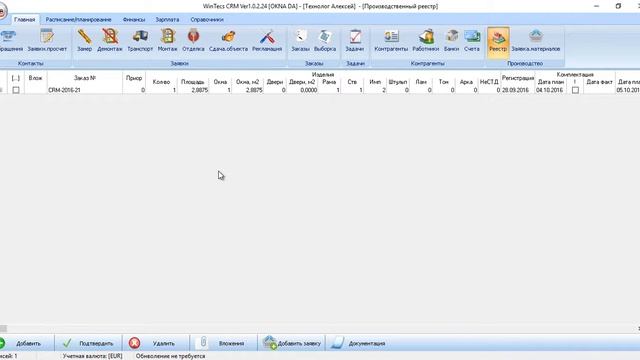640x360 pixels.
Task: Click the Регистрация column header
Action: (518, 78)
